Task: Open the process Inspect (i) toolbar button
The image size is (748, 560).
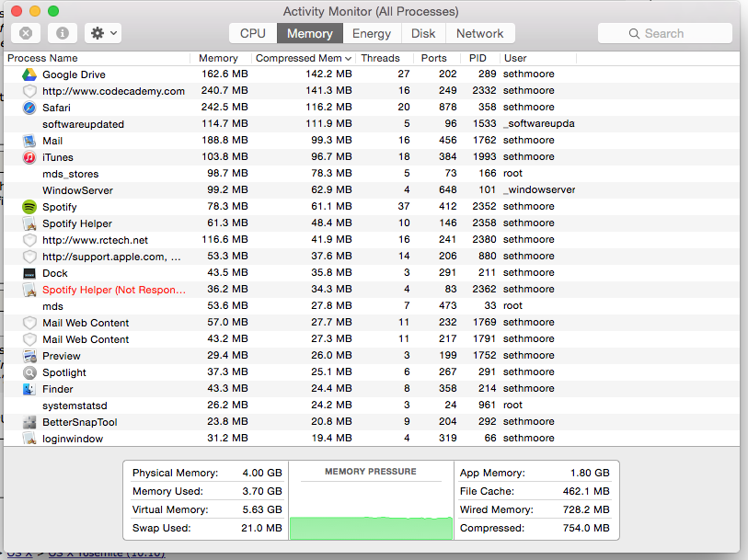Action: [x=62, y=33]
